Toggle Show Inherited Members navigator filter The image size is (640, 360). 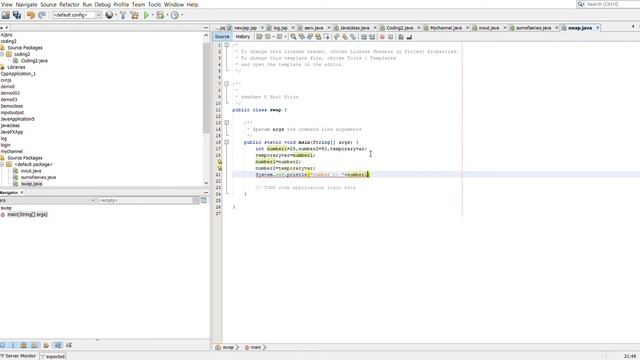pyautogui.click(x=2, y=345)
